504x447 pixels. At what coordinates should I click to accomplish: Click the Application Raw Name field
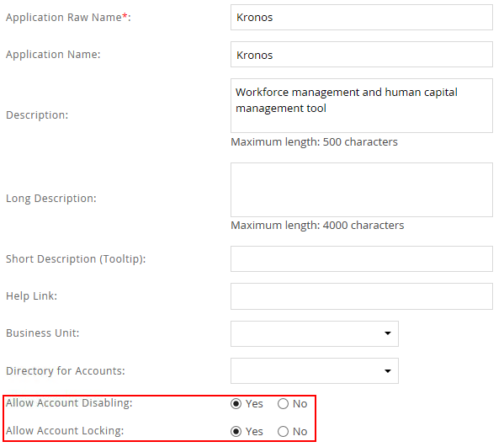[361, 18]
